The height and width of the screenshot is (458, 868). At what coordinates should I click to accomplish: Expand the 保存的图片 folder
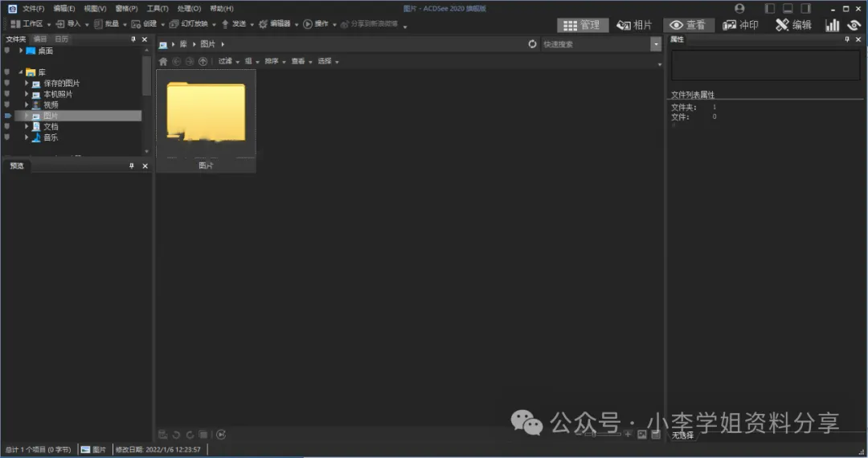point(26,83)
